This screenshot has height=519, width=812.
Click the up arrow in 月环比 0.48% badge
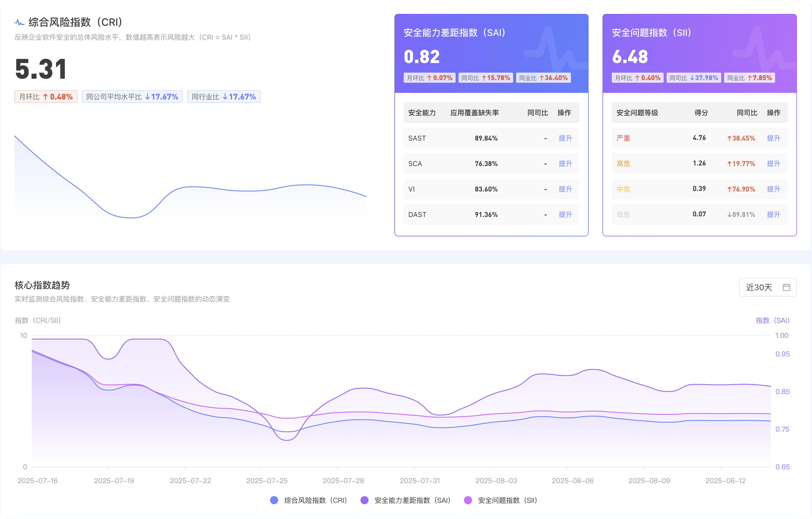[45, 97]
